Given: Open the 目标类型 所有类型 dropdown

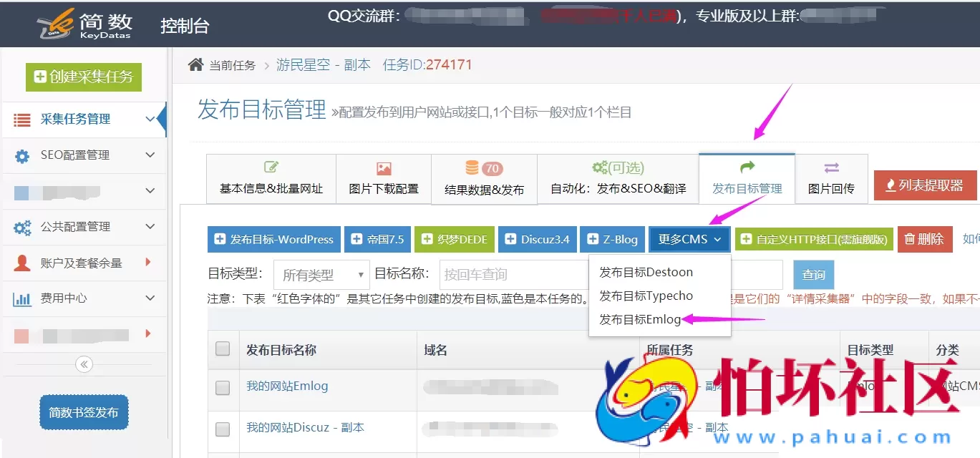Looking at the screenshot, I should (321, 274).
